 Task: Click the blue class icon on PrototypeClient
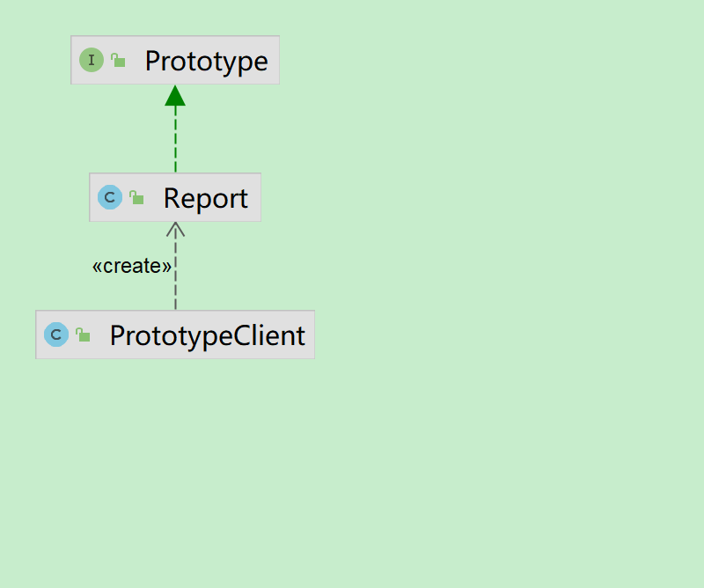(56, 334)
